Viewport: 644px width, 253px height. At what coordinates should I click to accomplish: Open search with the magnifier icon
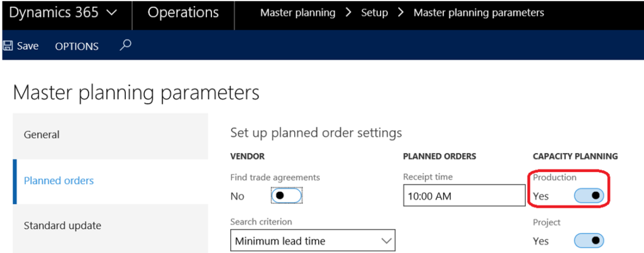click(x=125, y=45)
